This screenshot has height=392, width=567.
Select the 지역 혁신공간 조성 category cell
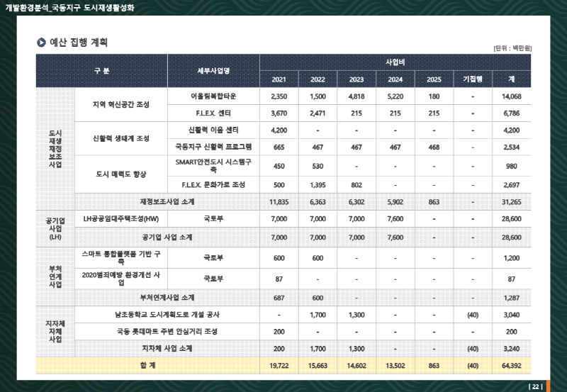121,104
